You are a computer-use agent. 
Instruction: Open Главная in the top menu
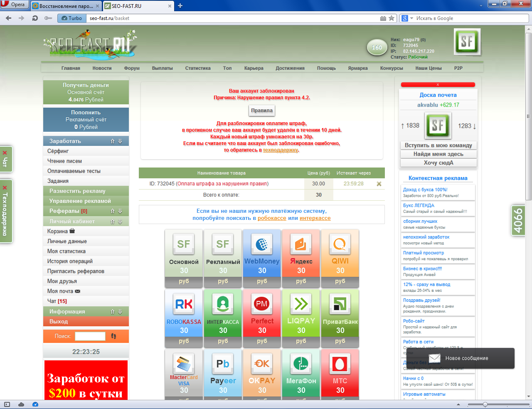tap(71, 68)
